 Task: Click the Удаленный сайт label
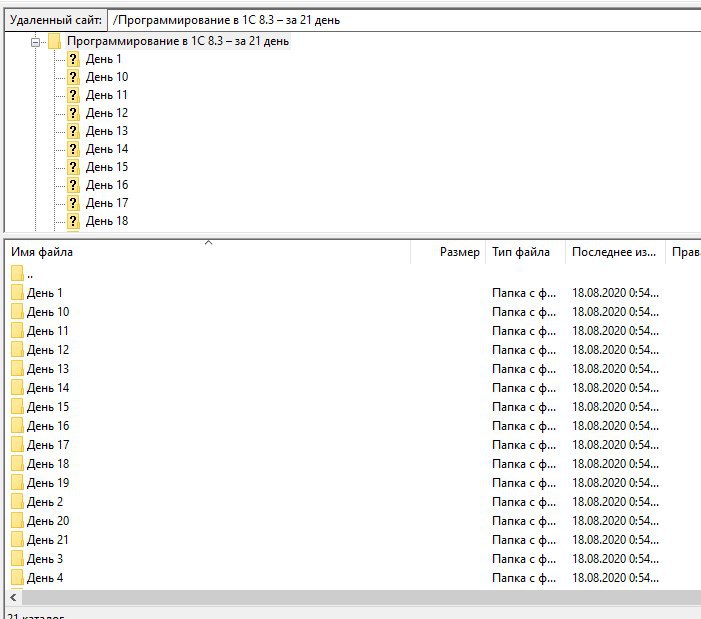56,20
